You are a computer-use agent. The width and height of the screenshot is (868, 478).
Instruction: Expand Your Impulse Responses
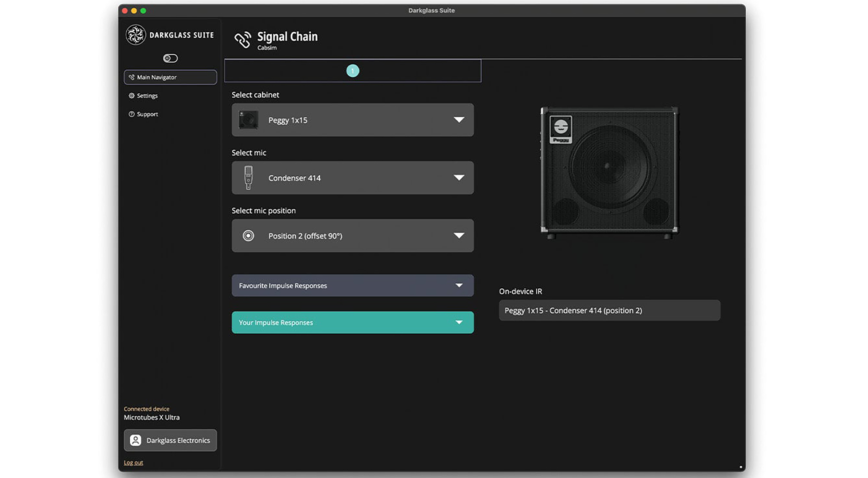pyautogui.click(x=353, y=323)
